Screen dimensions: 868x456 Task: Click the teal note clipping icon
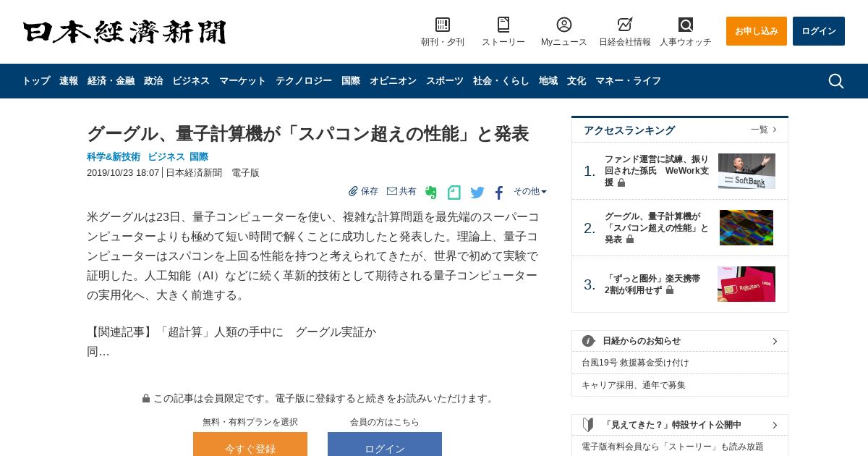click(454, 193)
